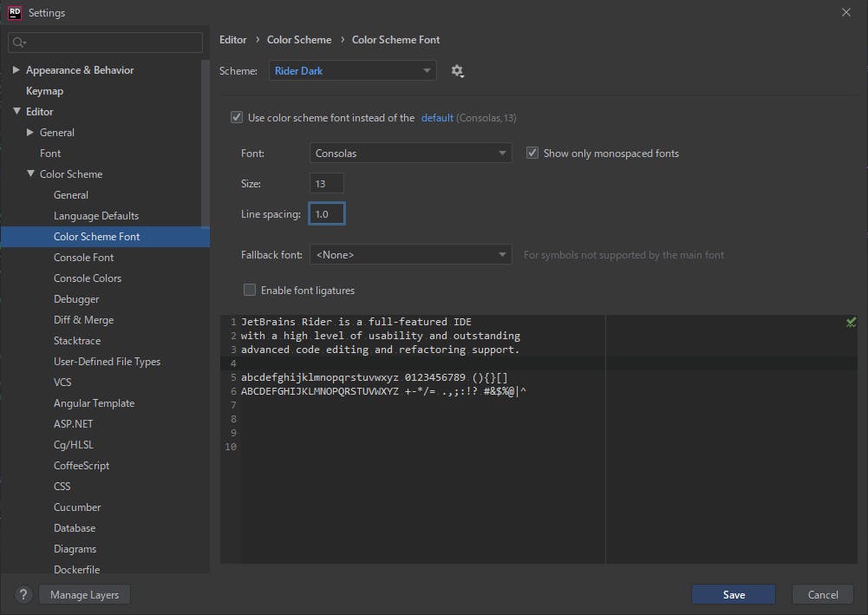Select Keymap in settings tree
Screen dimensions: 868x615
tap(45, 91)
